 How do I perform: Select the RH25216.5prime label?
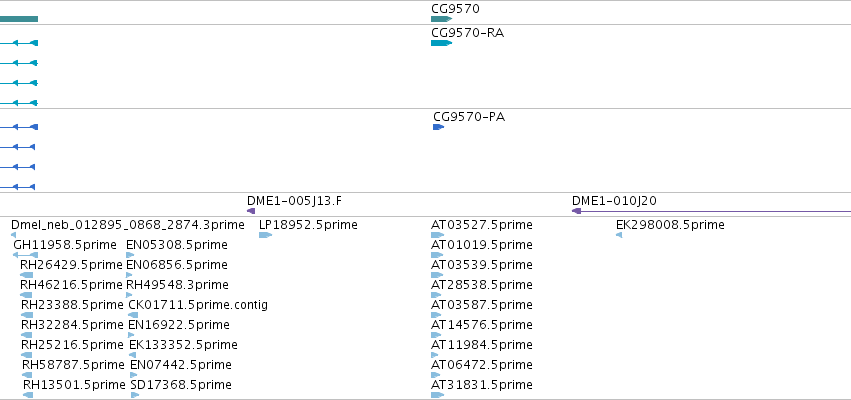[72, 345]
